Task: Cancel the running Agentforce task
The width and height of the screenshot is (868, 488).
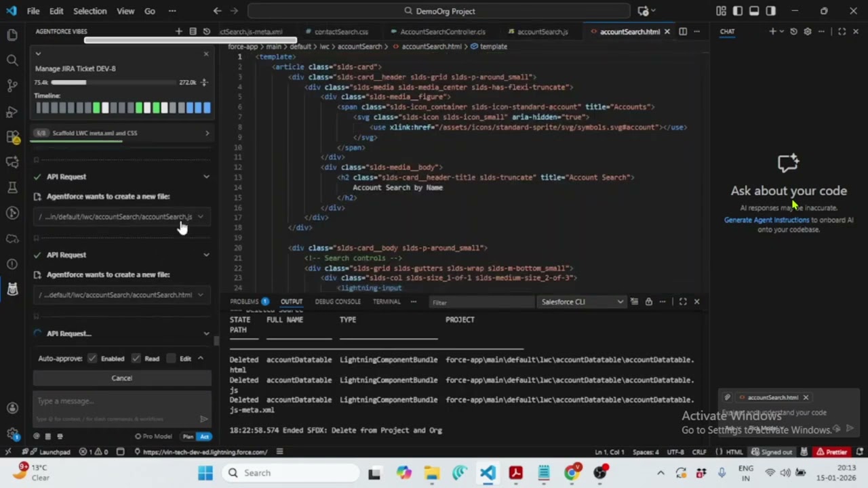Action: click(x=122, y=378)
